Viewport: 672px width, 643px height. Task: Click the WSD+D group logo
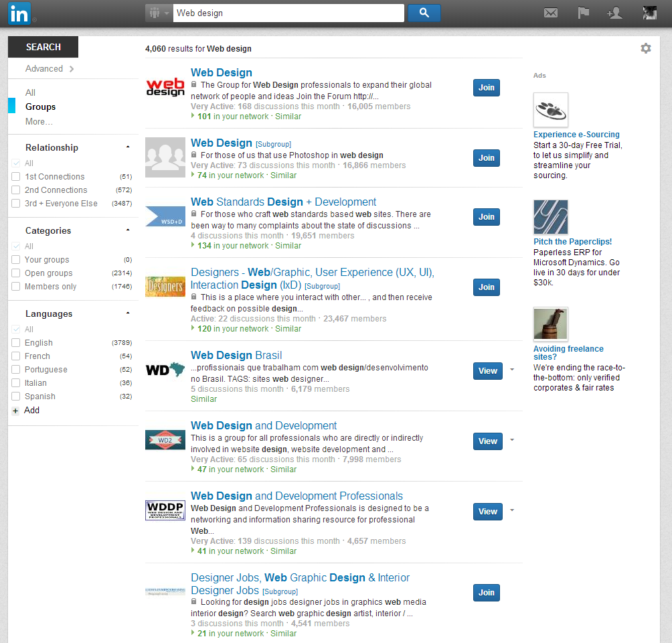coord(165,216)
